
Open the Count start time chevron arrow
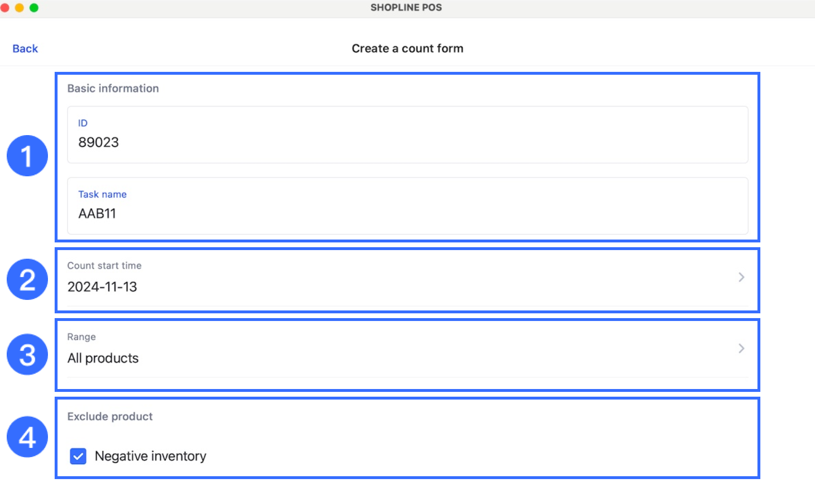741,277
